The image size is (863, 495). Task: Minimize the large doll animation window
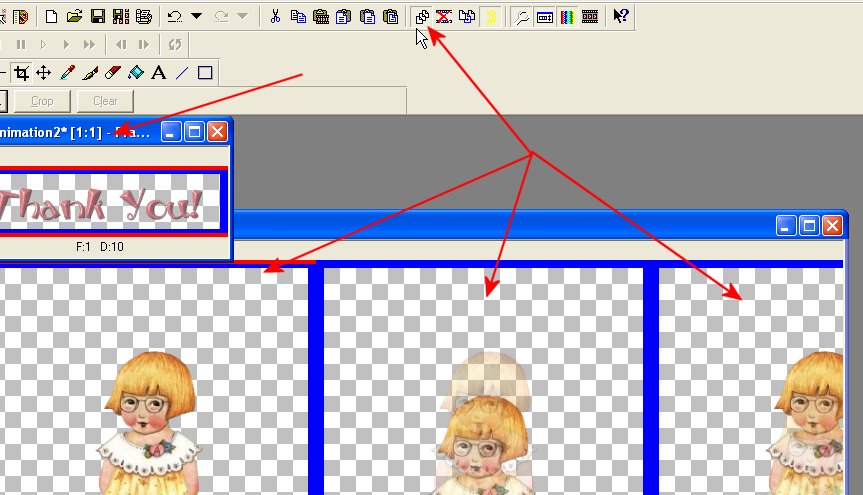coord(786,226)
